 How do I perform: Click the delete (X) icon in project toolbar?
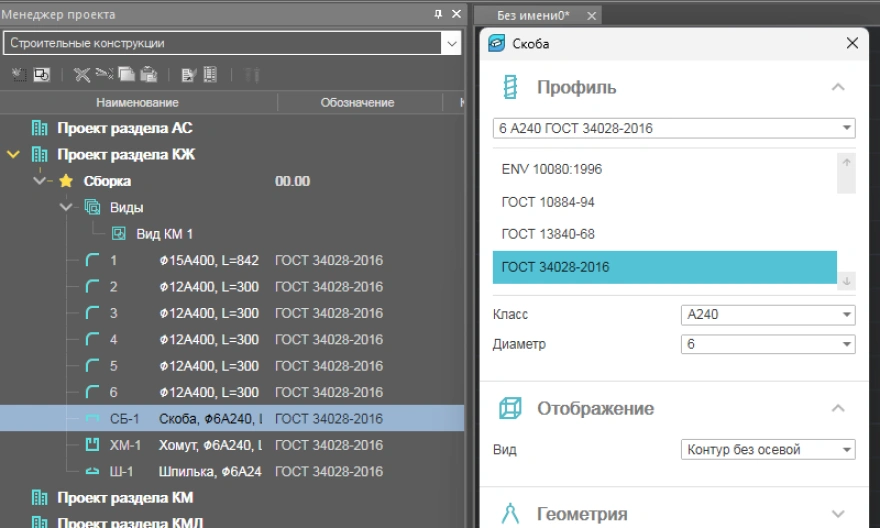(x=84, y=74)
